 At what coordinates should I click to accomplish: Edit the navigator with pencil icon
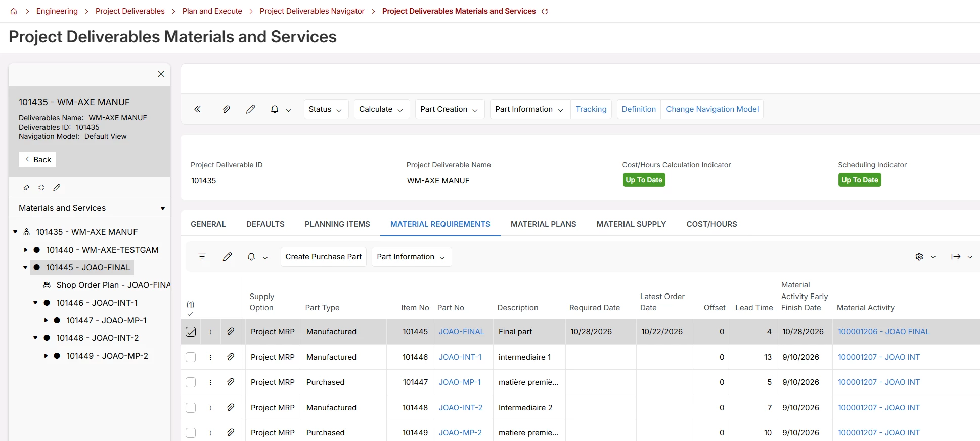[57, 187]
